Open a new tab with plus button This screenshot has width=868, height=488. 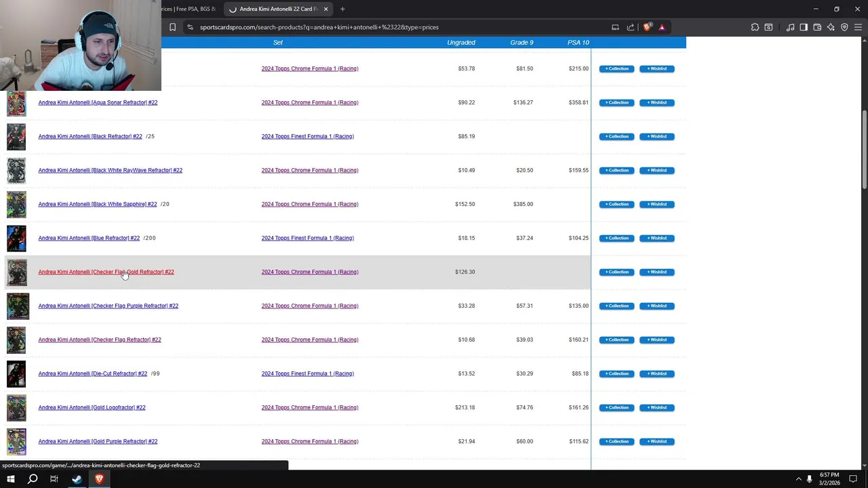tap(342, 9)
